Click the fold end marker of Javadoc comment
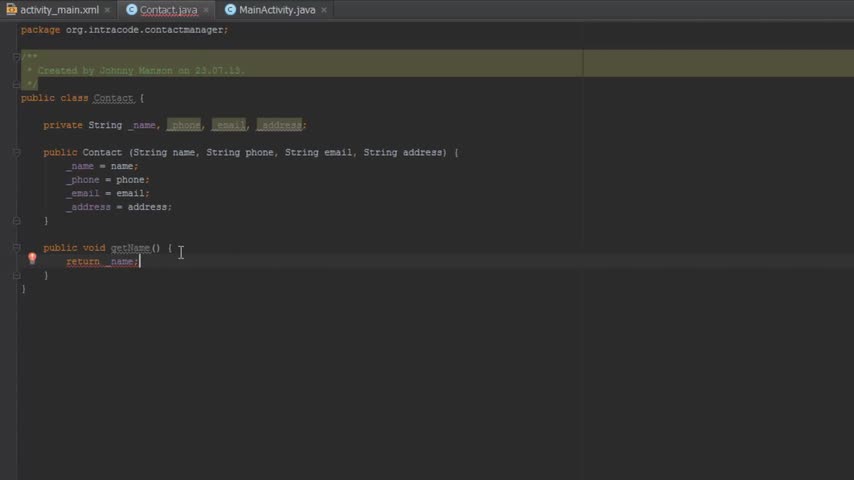The image size is (854, 480). point(16,84)
